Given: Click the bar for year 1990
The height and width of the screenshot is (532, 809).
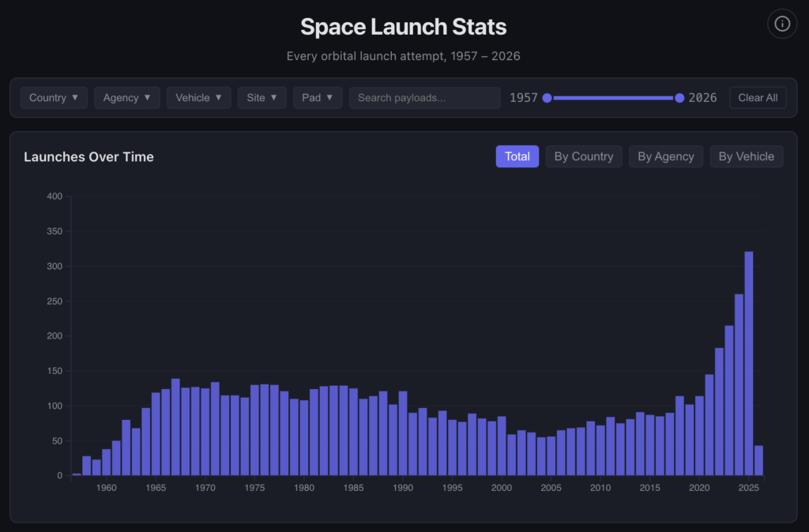Looking at the screenshot, I should (x=403, y=433).
